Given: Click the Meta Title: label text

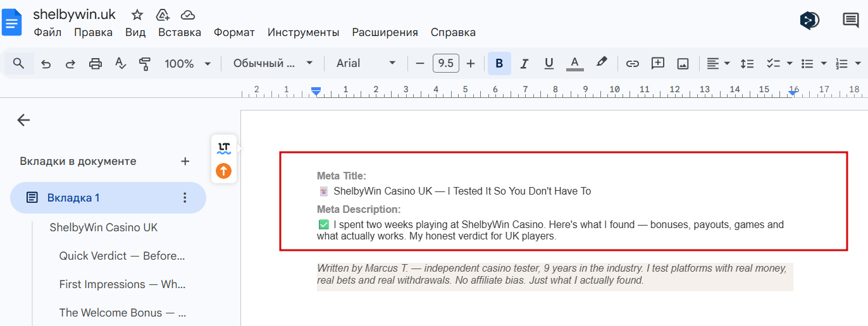Looking at the screenshot, I should coord(342,176).
